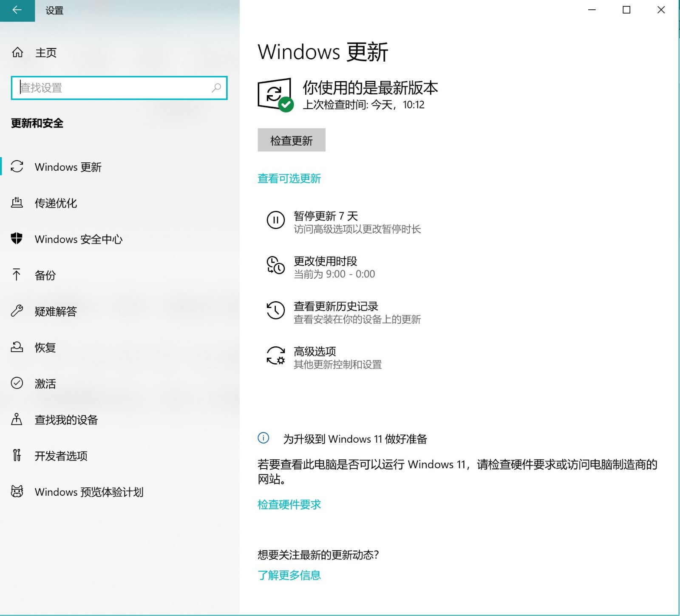Click the shield icon for Windows 安全中心
This screenshot has height=616, width=680.
[x=17, y=239]
